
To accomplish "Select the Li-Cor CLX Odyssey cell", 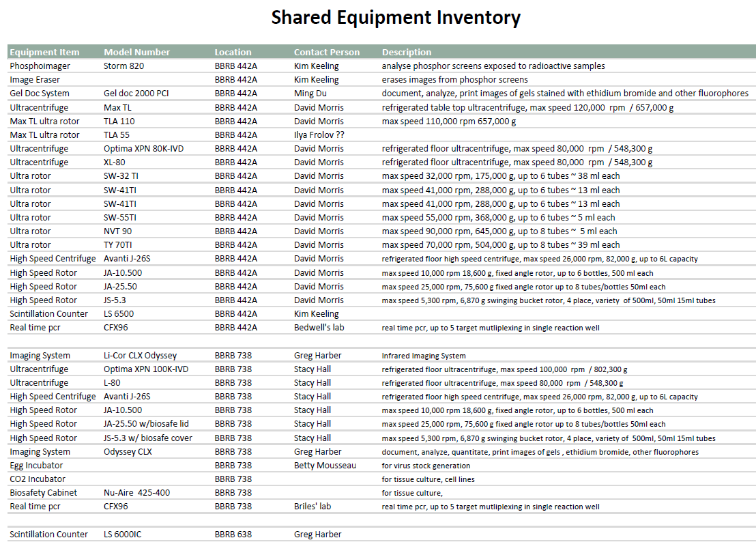I will pyautogui.click(x=140, y=356).
